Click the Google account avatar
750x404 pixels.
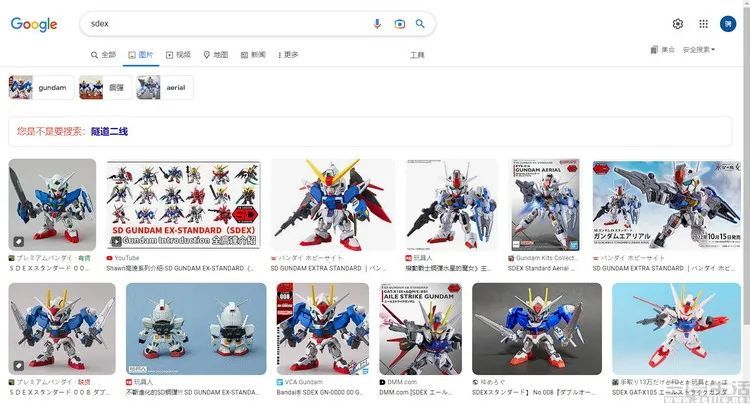click(x=728, y=24)
